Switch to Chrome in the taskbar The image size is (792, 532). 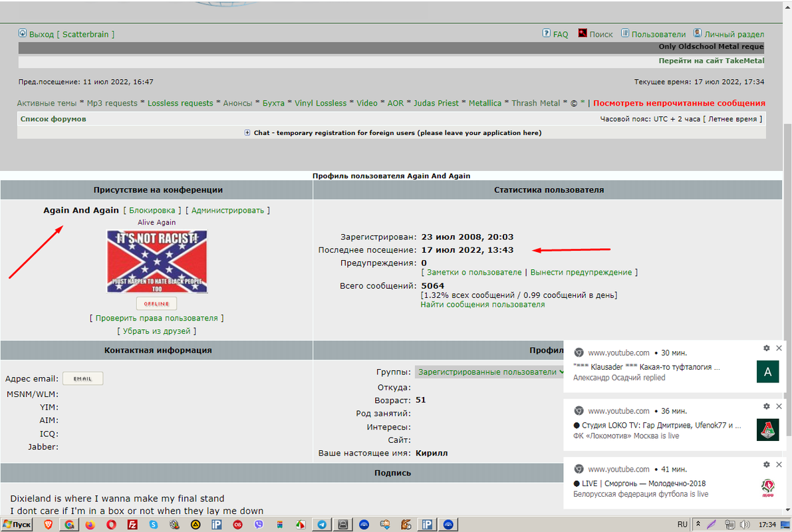point(69,525)
